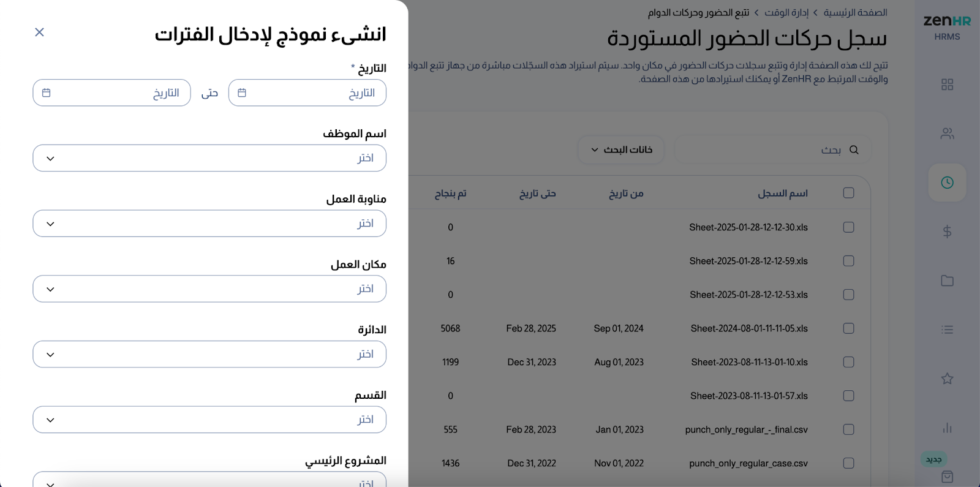
Task: Check the row Sheet-2024-08-01-11-11-05.xls
Action: tap(848, 328)
